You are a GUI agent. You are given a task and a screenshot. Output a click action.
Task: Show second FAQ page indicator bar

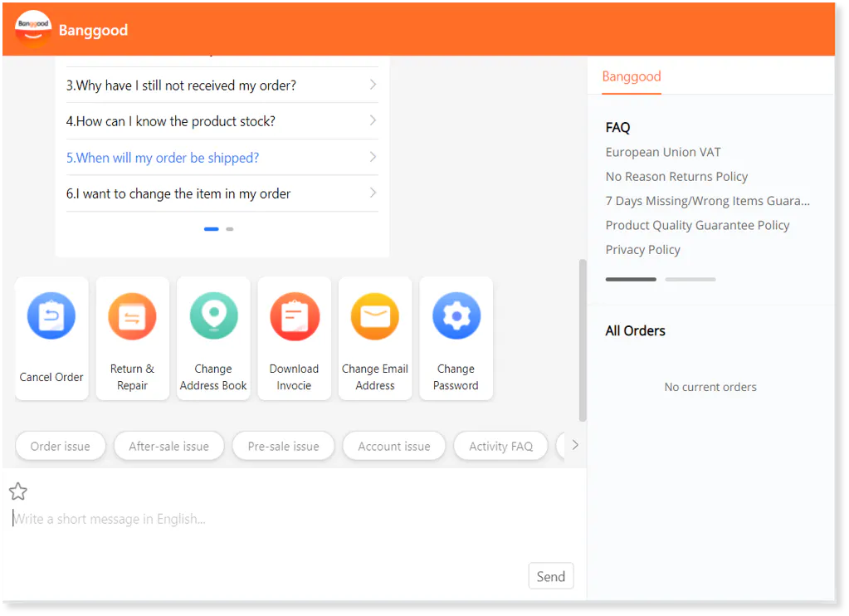(690, 280)
